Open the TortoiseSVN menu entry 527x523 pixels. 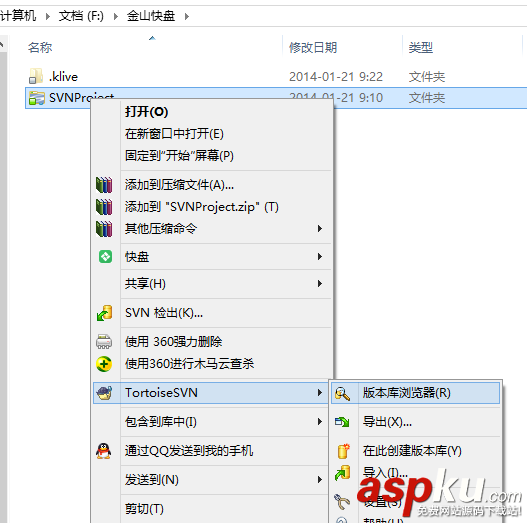[161, 393]
